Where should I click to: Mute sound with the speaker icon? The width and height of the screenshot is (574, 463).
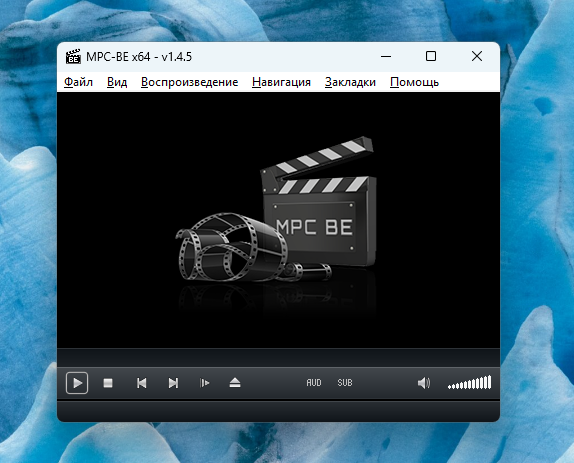(424, 383)
